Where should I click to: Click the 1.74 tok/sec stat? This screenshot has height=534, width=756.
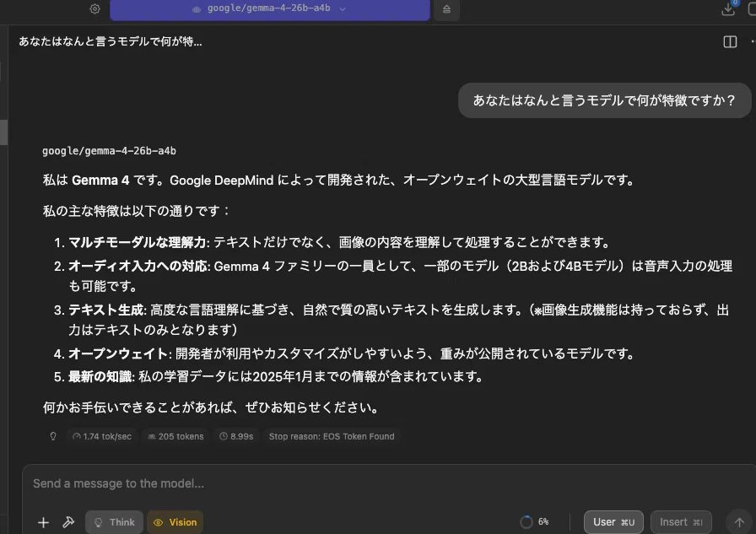click(x=102, y=436)
